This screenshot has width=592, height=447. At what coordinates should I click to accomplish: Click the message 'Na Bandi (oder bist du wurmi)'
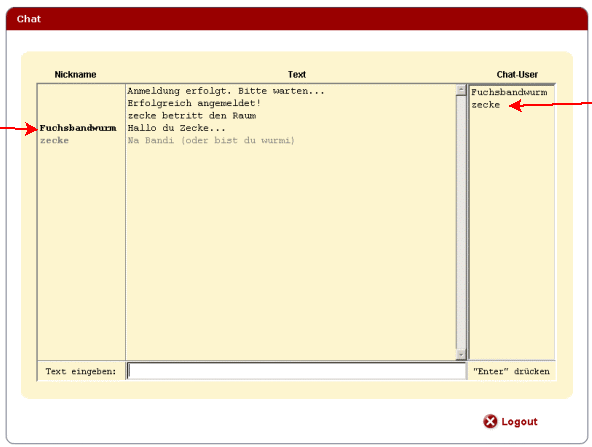pyautogui.click(x=211, y=140)
